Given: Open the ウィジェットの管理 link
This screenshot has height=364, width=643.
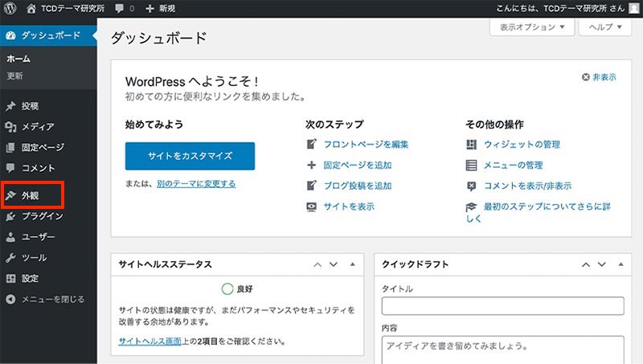Looking at the screenshot, I should click(522, 145).
